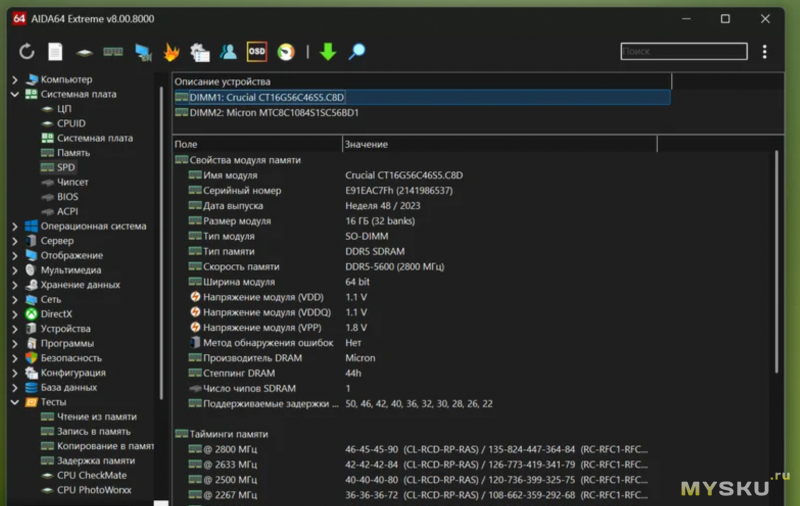Screen dimensions: 800x506
Task: Click the remote user toolbar icon
Action: click(229, 52)
